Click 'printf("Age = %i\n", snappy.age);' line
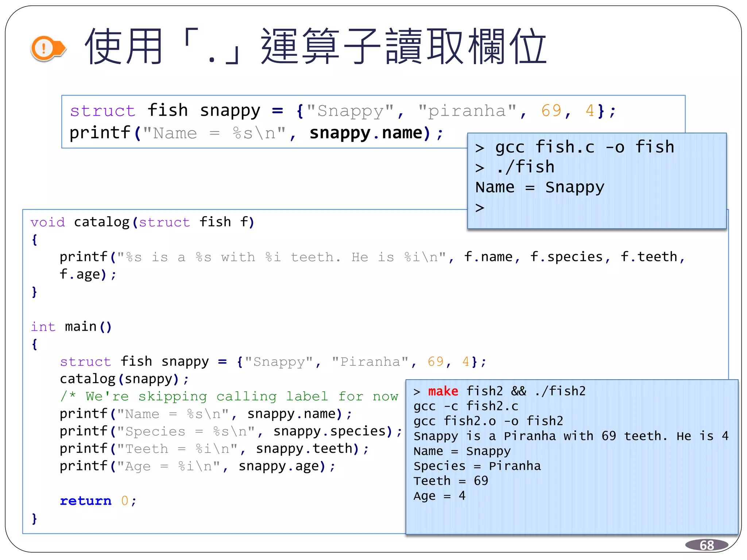The height and width of the screenshot is (560, 747). pos(197,466)
